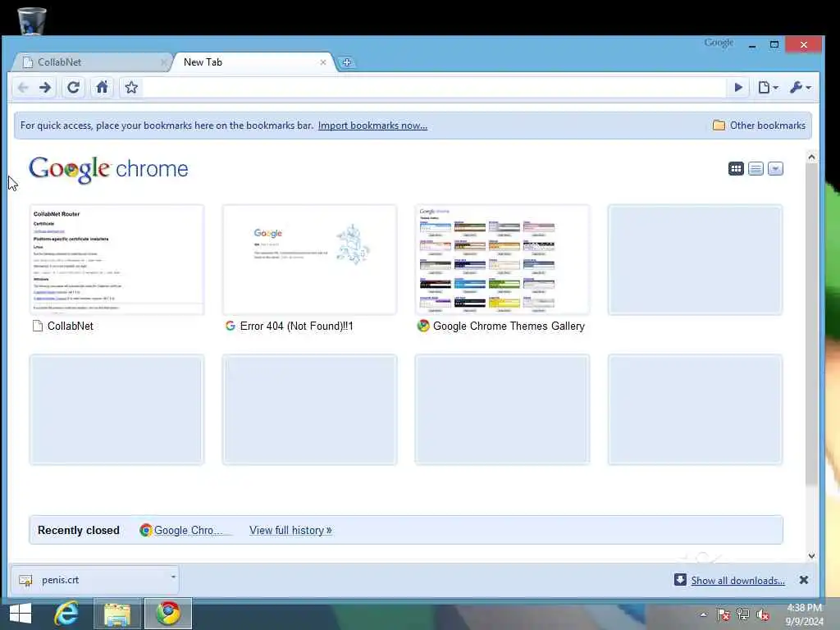Click the taskbar clock and date

coord(805,615)
